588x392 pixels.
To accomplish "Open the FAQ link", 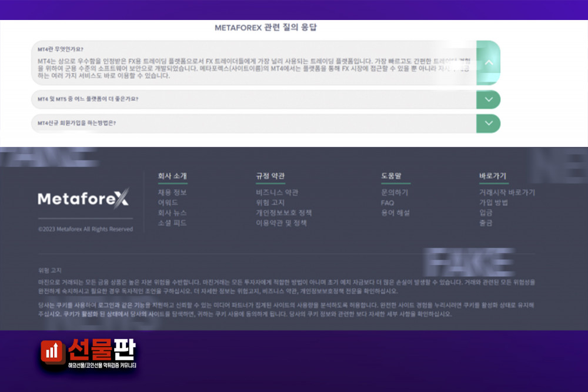I will pyautogui.click(x=387, y=203).
